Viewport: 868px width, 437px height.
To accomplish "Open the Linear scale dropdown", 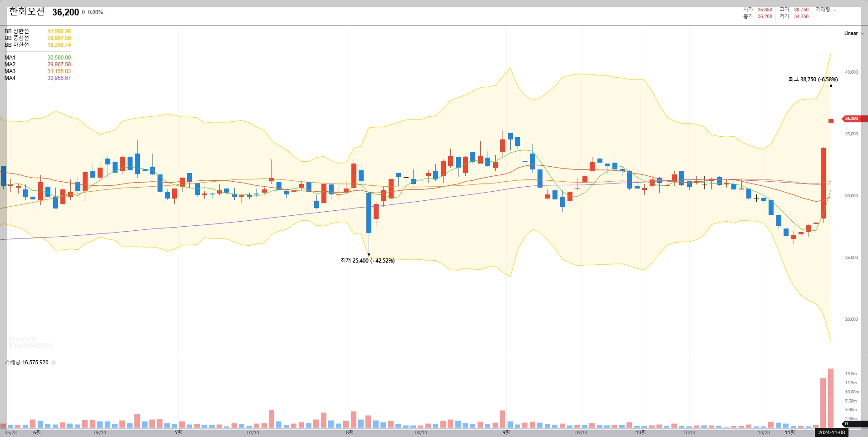I will click(854, 33).
